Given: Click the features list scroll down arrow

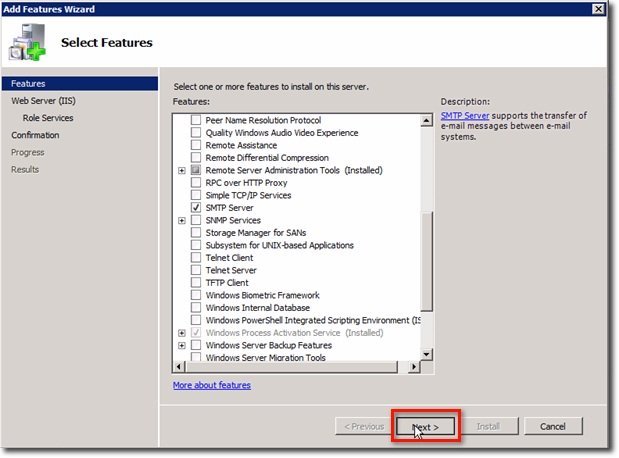Looking at the screenshot, I should (426, 354).
